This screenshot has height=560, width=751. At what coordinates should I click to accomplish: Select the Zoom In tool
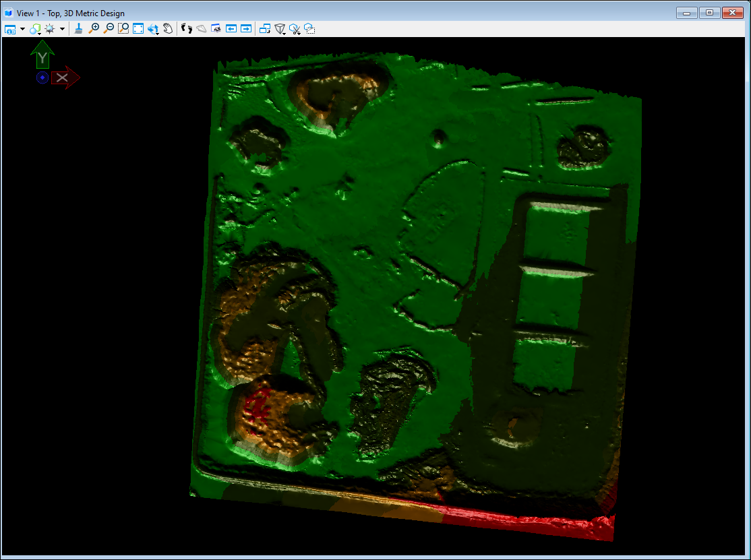tap(94, 28)
